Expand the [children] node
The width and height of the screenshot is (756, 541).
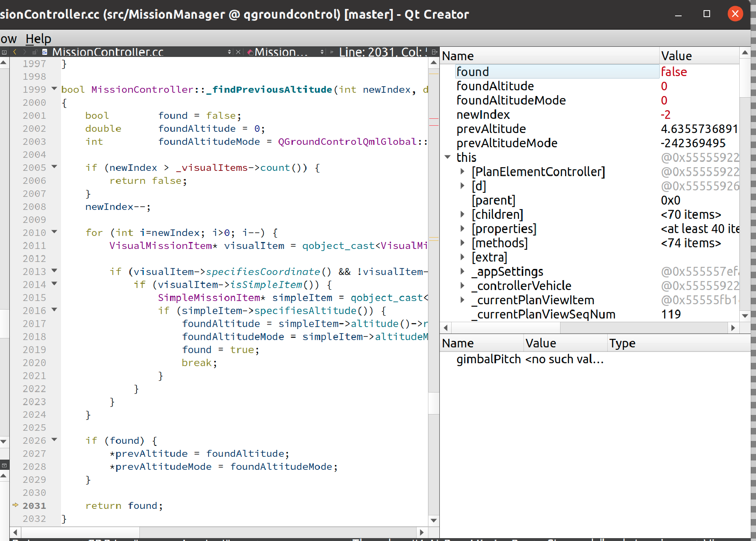tap(462, 214)
